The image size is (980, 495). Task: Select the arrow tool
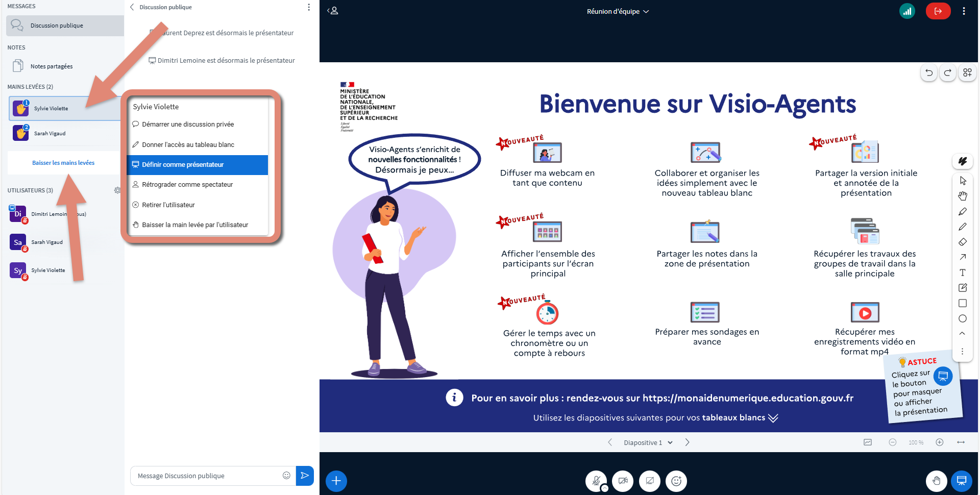coord(963,257)
